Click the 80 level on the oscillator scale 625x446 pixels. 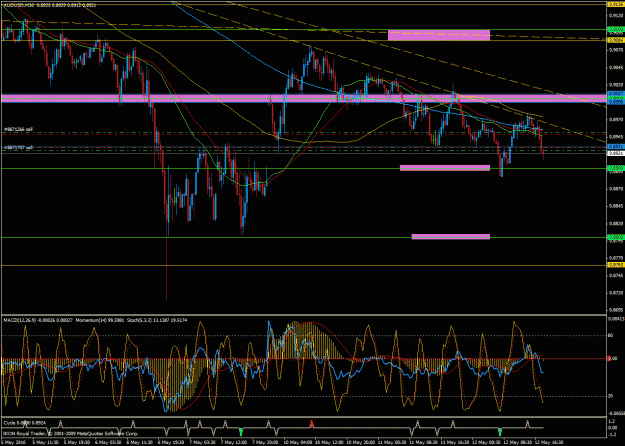(x=611, y=336)
